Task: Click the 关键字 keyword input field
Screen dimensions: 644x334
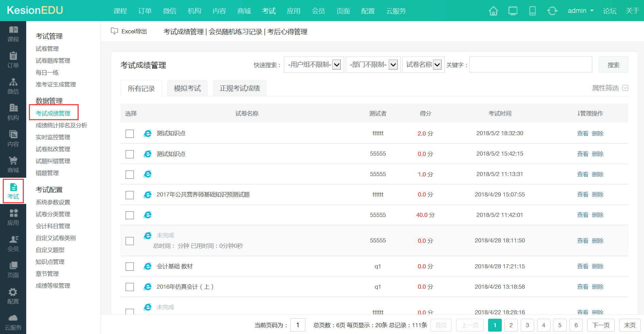Action: pos(530,65)
